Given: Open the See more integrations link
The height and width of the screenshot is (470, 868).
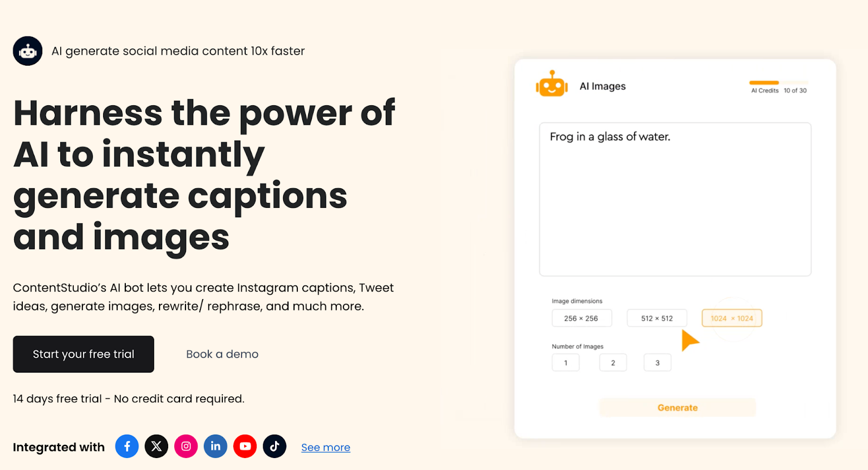Looking at the screenshot, I should [325, 447].
